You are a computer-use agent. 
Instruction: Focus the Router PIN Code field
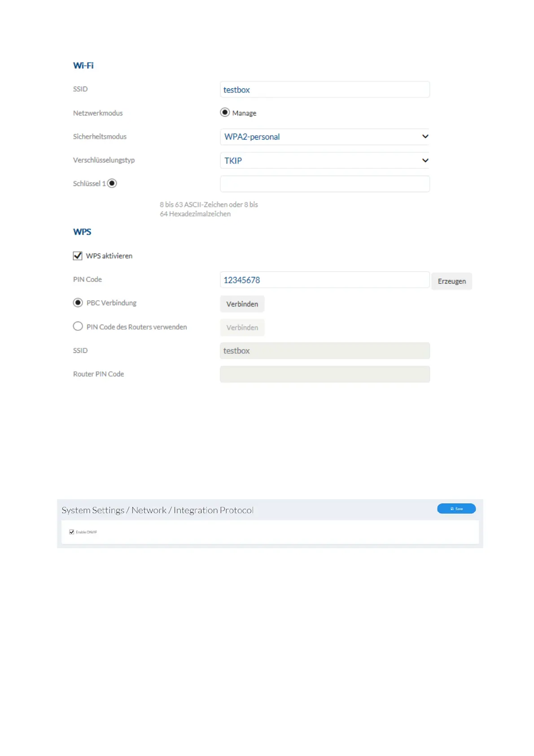tap(324, 374)
